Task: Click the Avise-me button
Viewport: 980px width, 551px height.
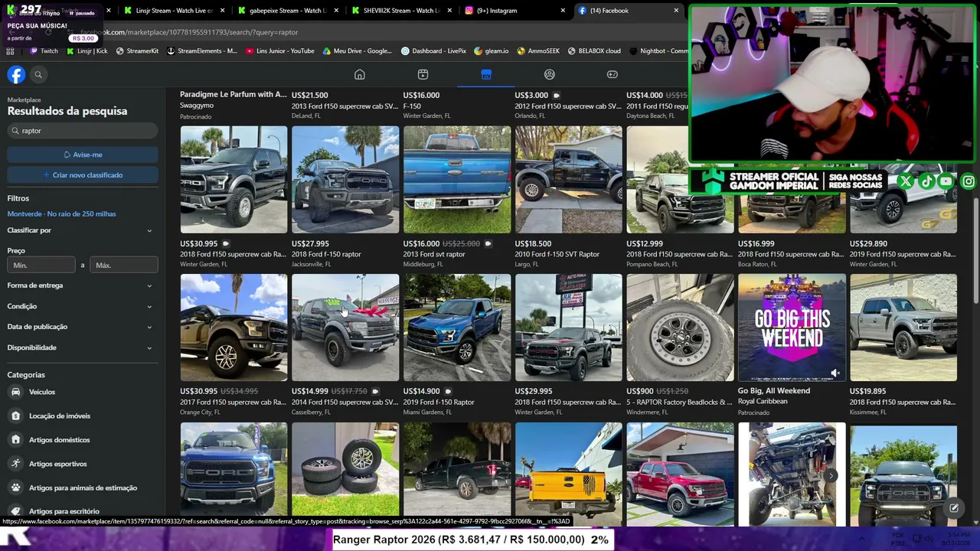Action: [x=83, y=155]
